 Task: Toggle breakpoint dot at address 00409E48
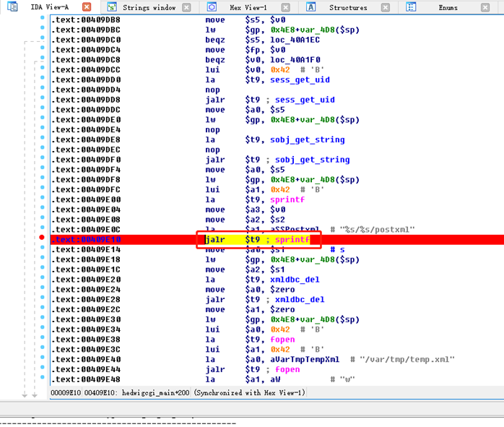pos(42,377)
